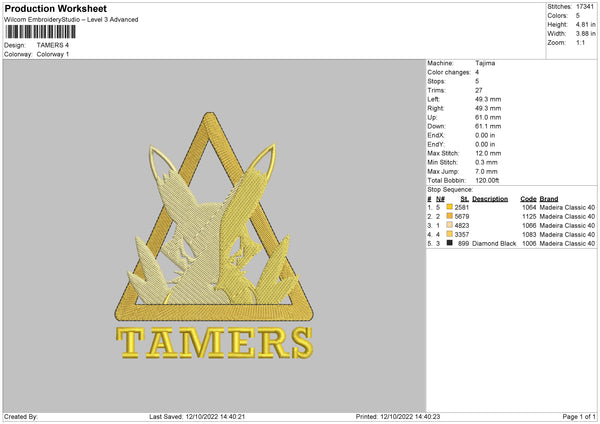Click the 'Brand' column header
Screen dimensions: 600x424
[549, 199]
